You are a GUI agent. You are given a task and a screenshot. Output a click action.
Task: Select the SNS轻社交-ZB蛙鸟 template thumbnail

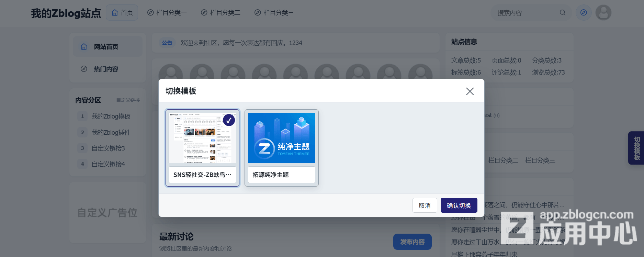(x=202, y=138)
